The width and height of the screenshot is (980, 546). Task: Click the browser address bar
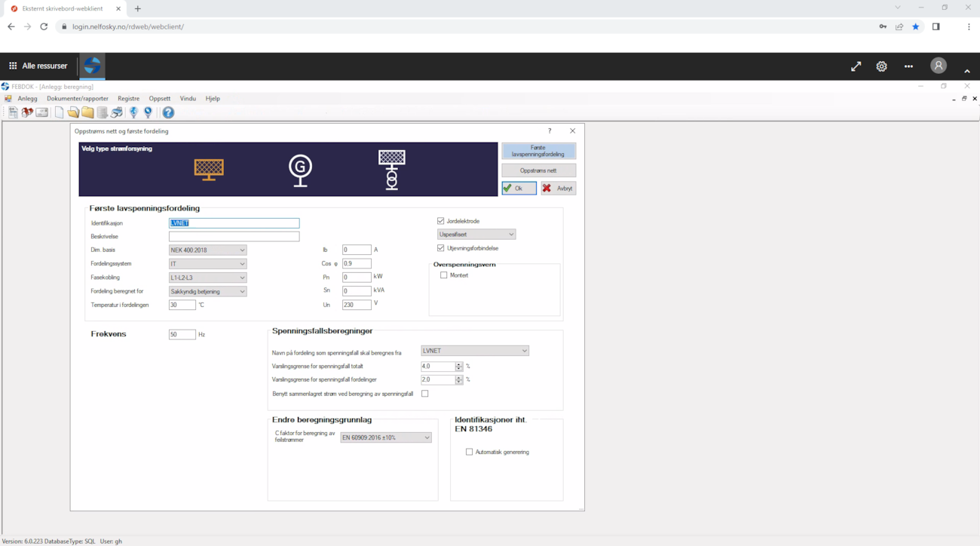pyautogui.click(x=467, y=26)
